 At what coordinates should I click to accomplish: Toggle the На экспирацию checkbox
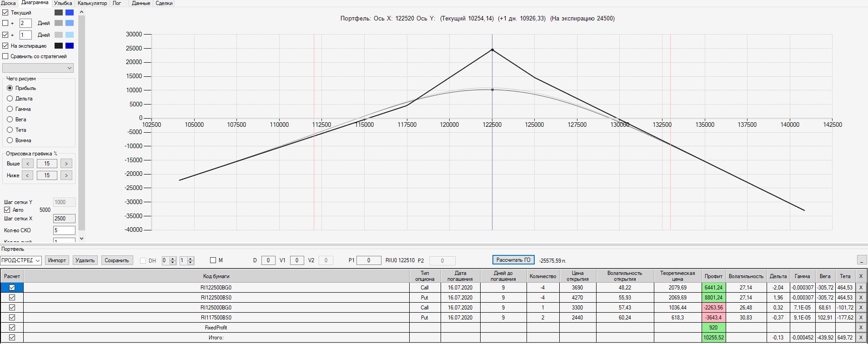click(5, 46)
